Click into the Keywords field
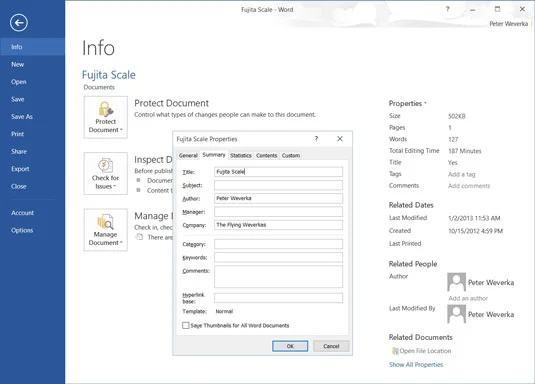The width and height of the screenshot is (535, 384). point(278,257)
